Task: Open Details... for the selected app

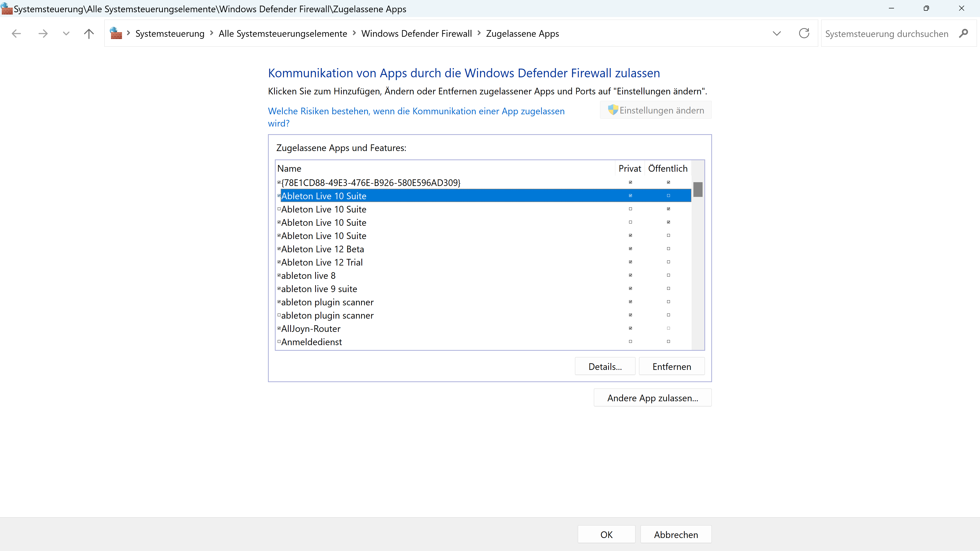Action: point(605,367)
